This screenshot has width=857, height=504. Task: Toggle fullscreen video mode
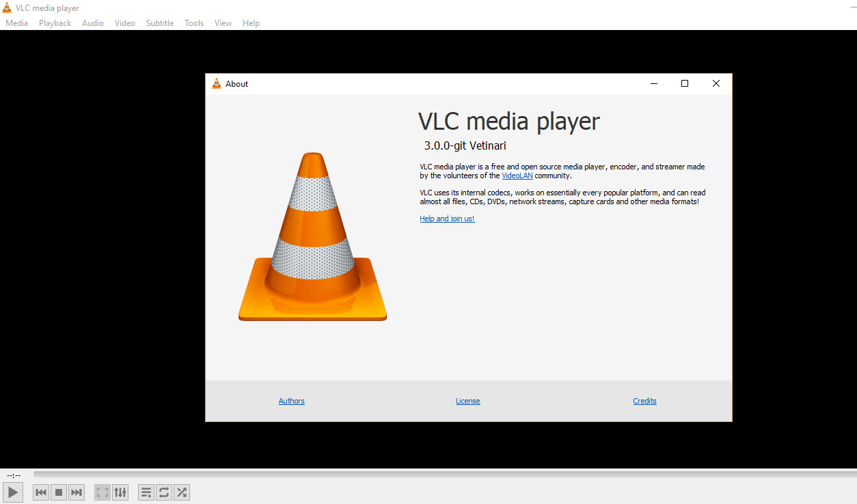pos(103,492)
